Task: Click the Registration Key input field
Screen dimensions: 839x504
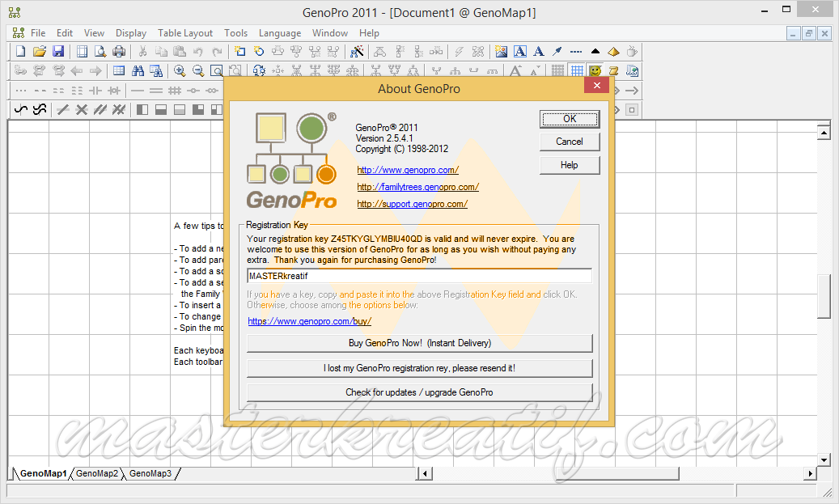Action: (419, 276)
